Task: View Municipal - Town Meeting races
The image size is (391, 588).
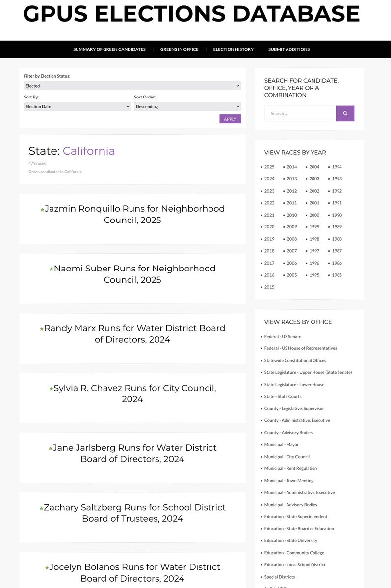Action: (289, 481)
